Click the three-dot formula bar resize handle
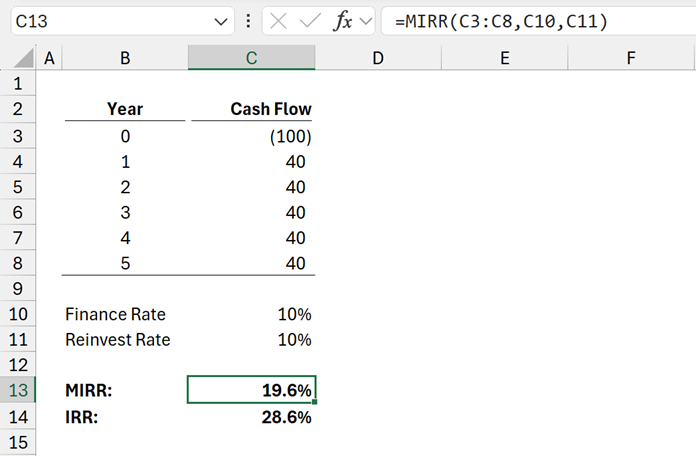Image resolution: width=696 pixels, height=456 pixels. [x=248, y=21]
